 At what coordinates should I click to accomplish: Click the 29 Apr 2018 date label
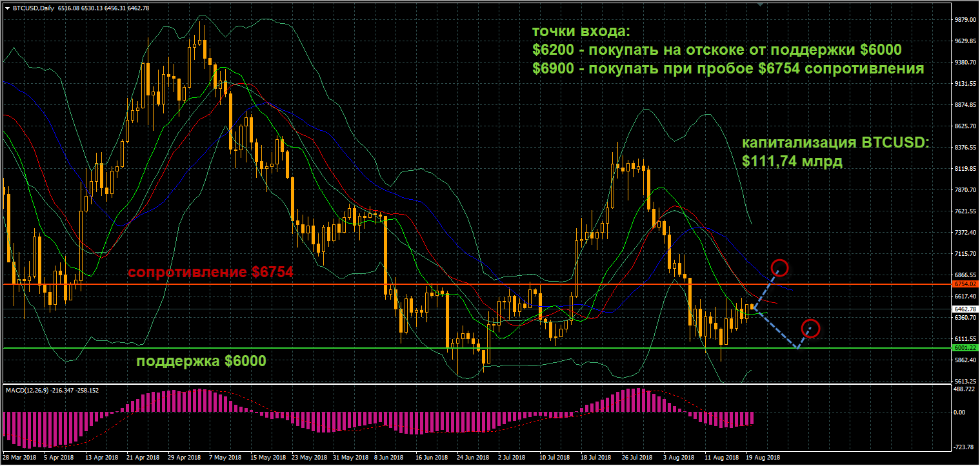183,458
